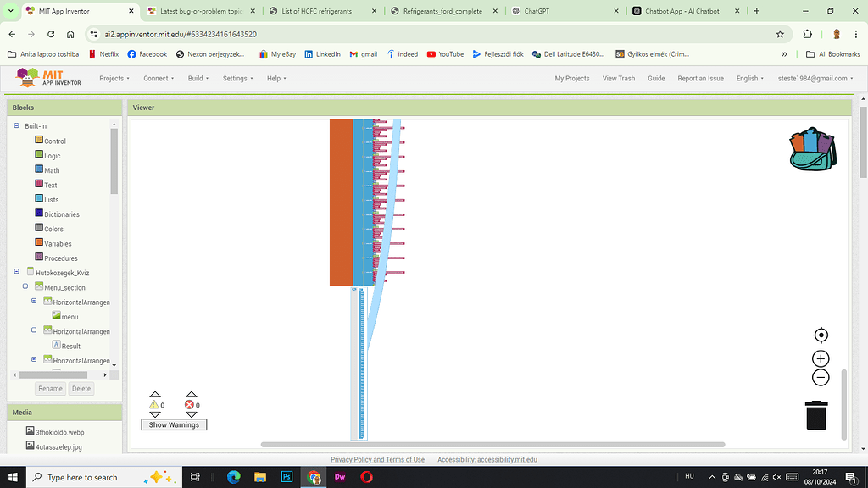Open the backpack icon in the viewer
Image resolution: width=868 pixels, height=488 pixels.
(x=813, y=149)
